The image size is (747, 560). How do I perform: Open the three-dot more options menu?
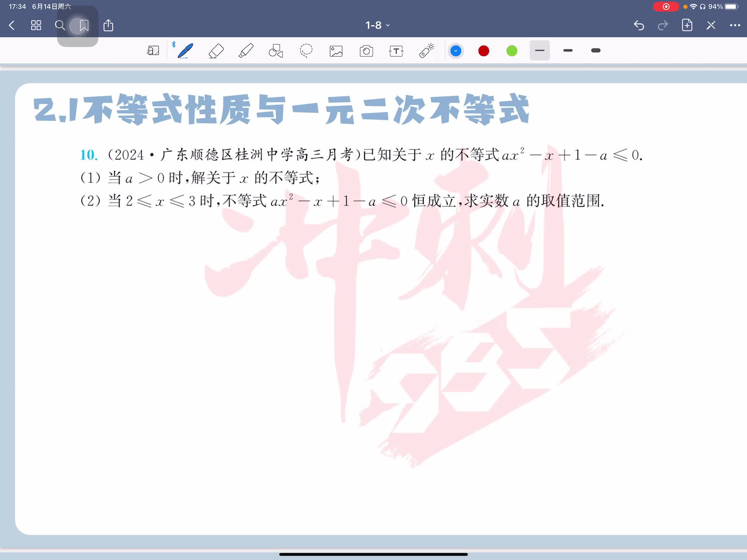pos(735,25)
